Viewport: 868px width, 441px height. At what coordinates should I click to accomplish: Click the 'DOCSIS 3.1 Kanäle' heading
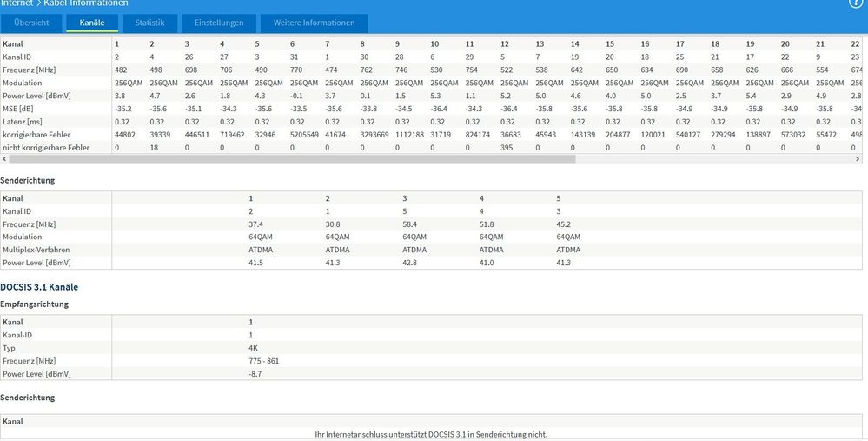pyautogui.click(x=39, y=287)
